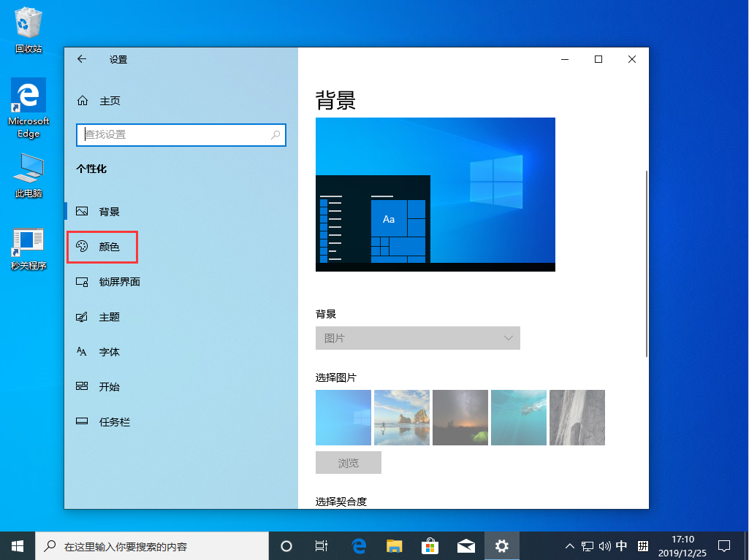Image resolution: width=749 pixels, height=560 pixels.
Task: Select the milky way background thumbnail
Action: (x=460, y=417)
